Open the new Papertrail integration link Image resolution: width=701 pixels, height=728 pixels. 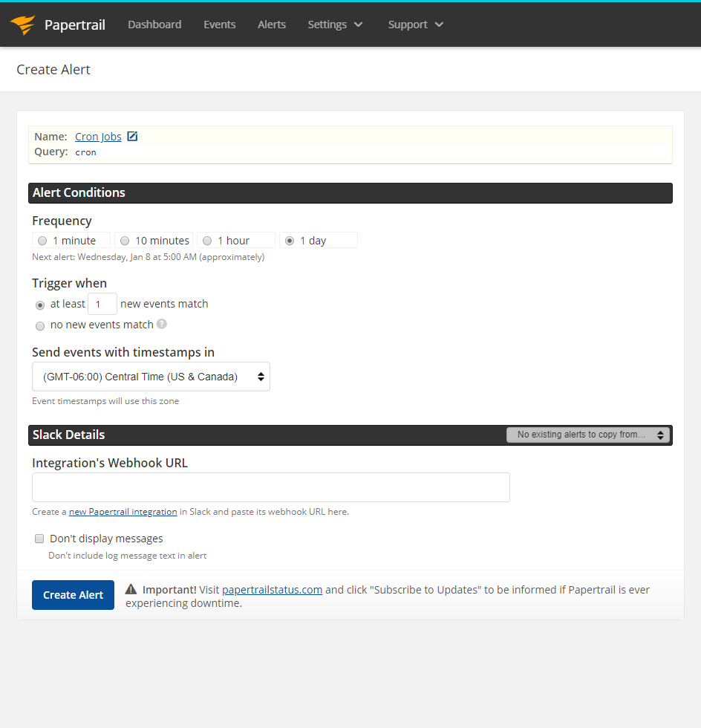pyautogui.click(x=123, y=511)
